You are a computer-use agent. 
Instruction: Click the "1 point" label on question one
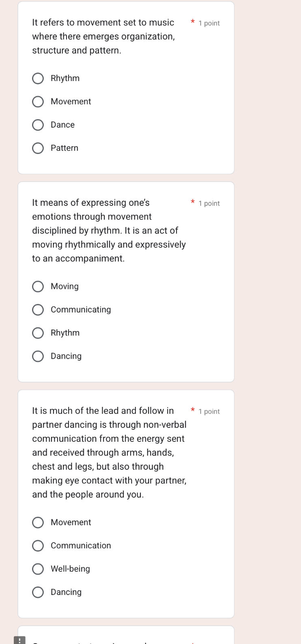(209, 23)
